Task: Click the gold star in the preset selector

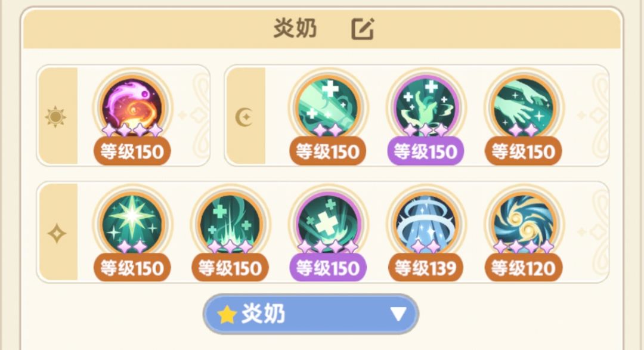Action: (227, 315)
